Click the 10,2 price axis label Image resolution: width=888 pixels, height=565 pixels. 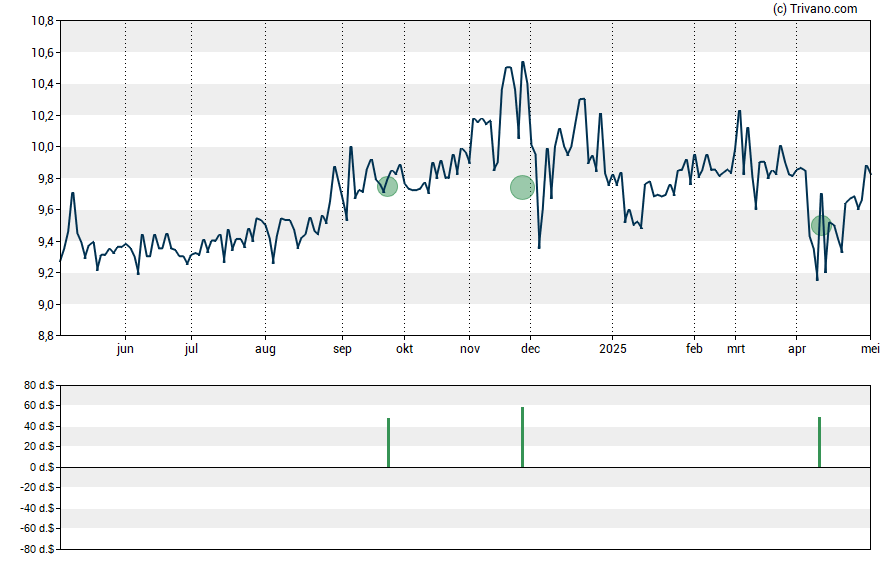coord(42,115)
